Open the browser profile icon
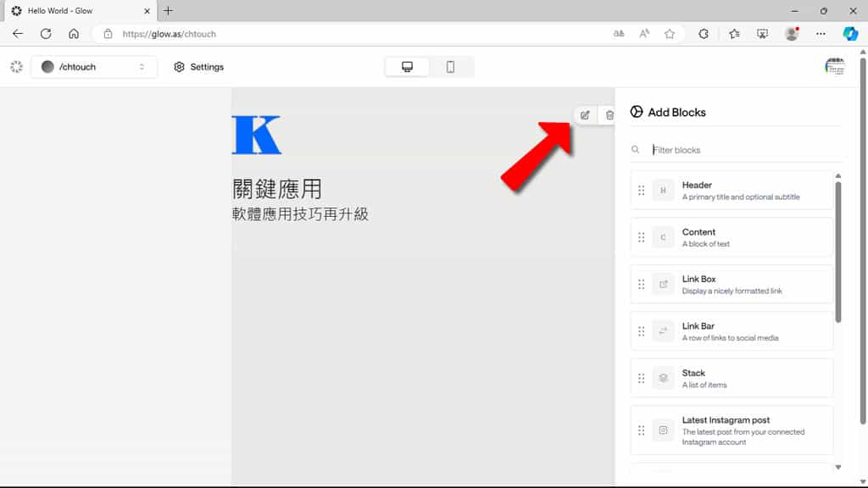868x488 pixels. tap(793, 34)
